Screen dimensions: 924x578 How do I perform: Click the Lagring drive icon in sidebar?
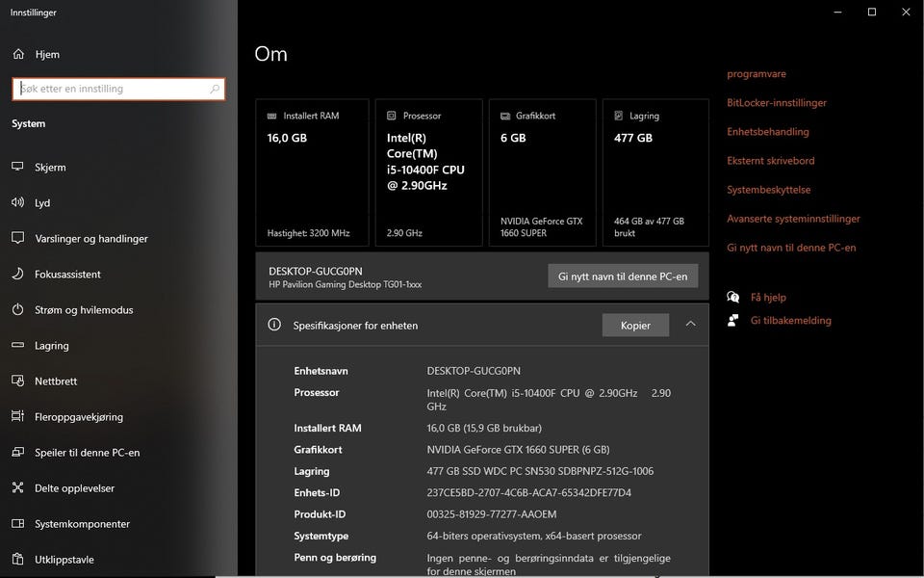point(17,345)
